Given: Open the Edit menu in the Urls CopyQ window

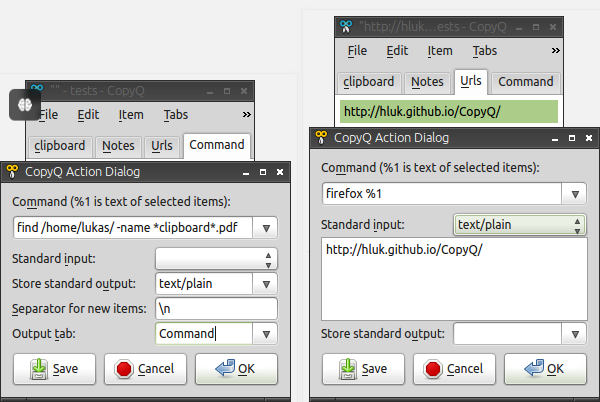Looking at the screenshot, I should click(x=397, y=51).
